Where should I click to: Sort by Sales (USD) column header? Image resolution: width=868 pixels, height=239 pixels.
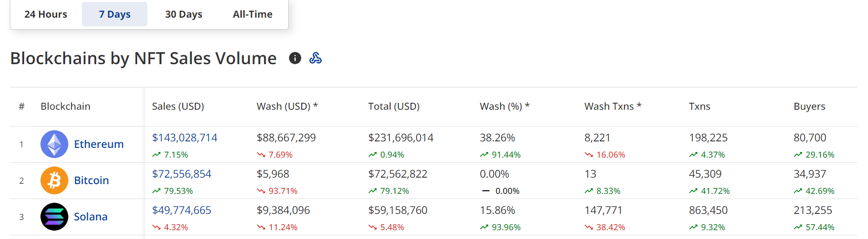(x=178, y=106)
